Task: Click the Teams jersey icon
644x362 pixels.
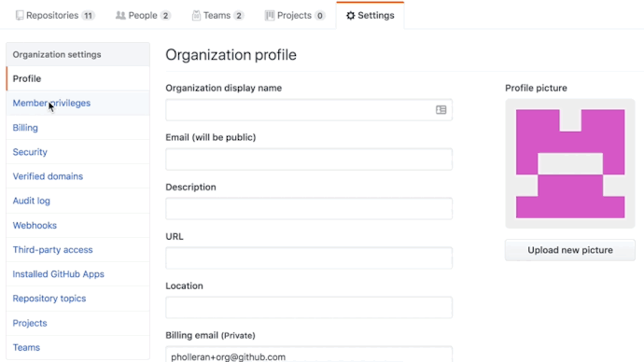Action: (196, 16)
